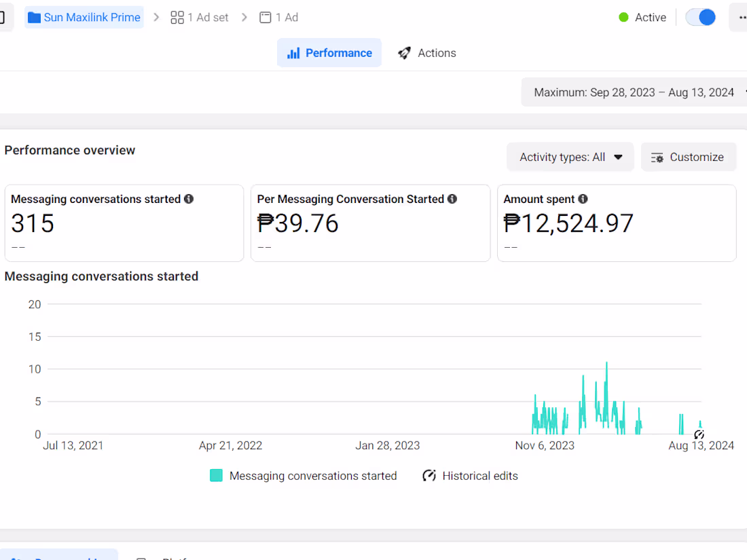This screenshot has height=560, width=747.
Task: Click the historical edits marker on the chart axis
Action: click(x=699, y=434)
